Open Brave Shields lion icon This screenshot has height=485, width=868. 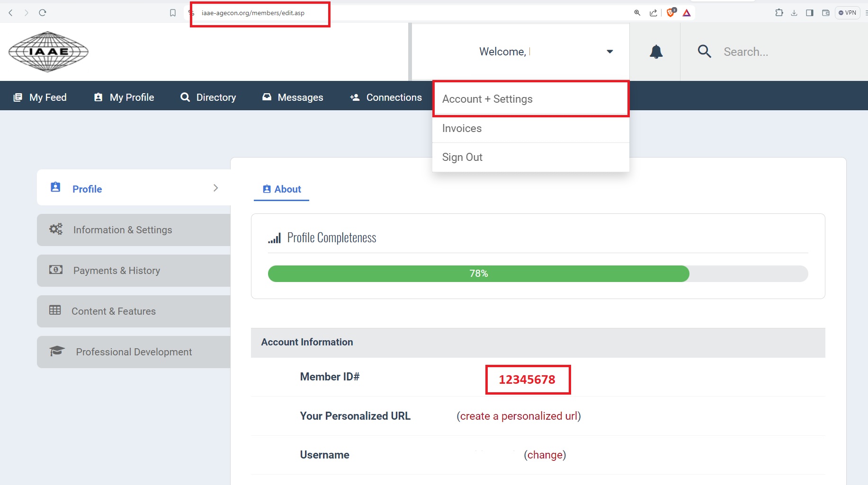tap(671, 13)
